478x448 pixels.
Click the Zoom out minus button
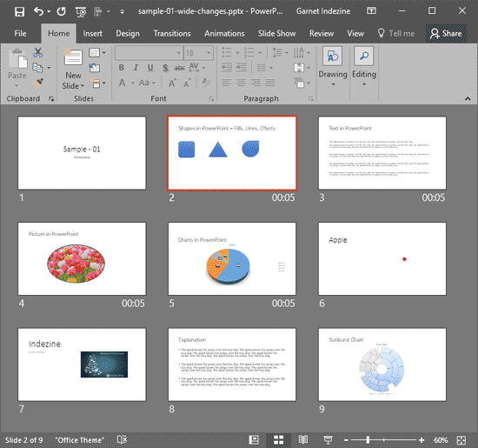[x=346, y=440]
